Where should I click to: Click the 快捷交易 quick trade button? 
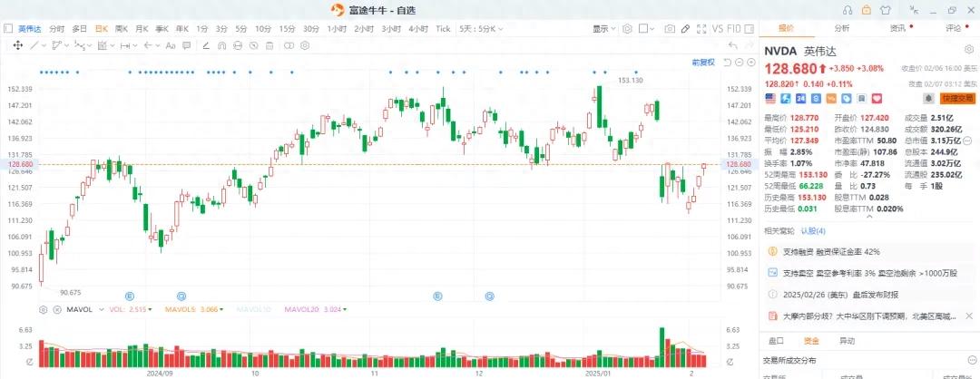[x=958, y=98]
